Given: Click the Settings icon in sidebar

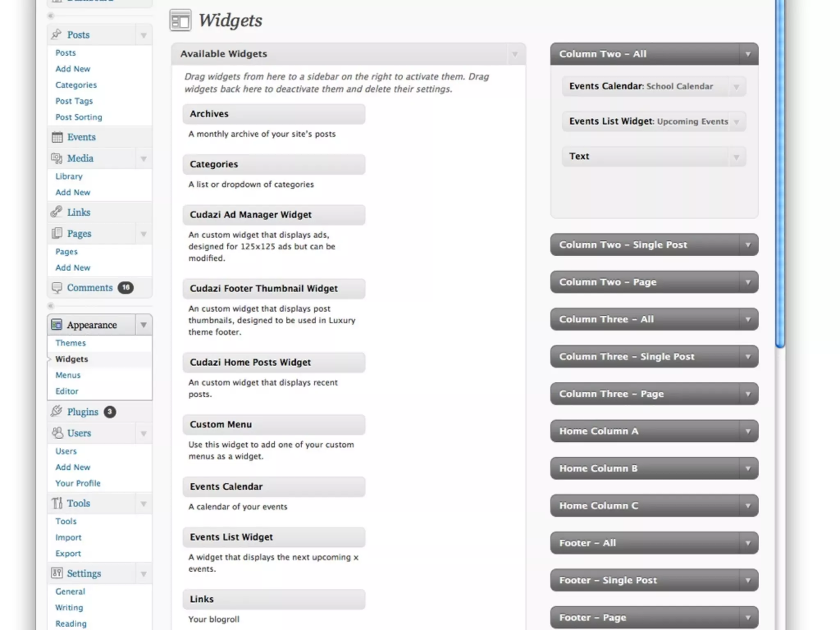Looking at the screenshot, I should pos(57,573).
